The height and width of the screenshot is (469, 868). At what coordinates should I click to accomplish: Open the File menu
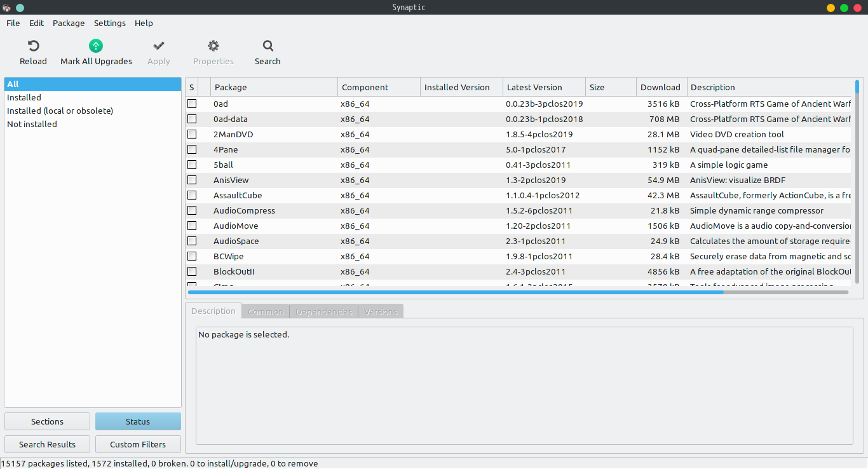(x=13, y=23)
